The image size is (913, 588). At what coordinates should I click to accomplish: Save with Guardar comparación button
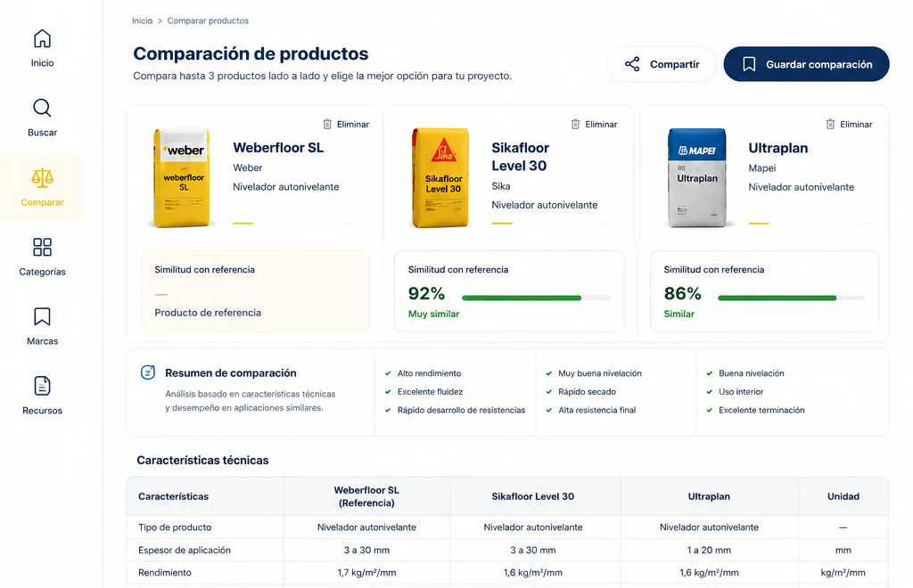click(x=806, y=64)
